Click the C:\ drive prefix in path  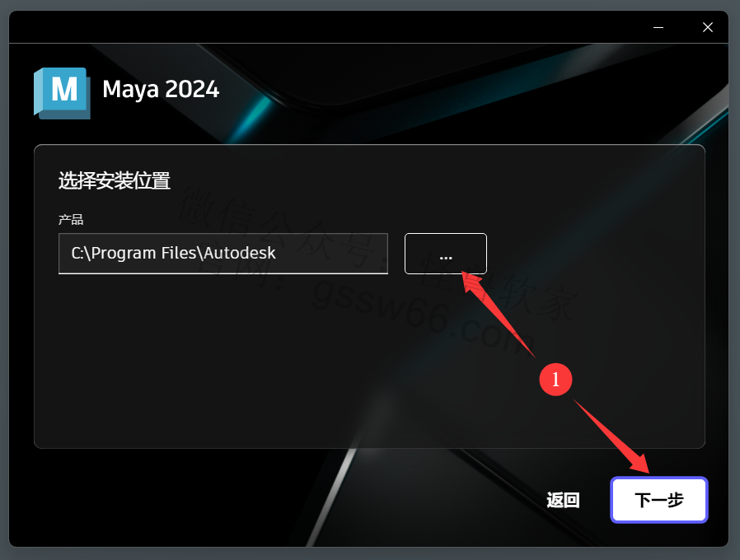click(81, 254)
